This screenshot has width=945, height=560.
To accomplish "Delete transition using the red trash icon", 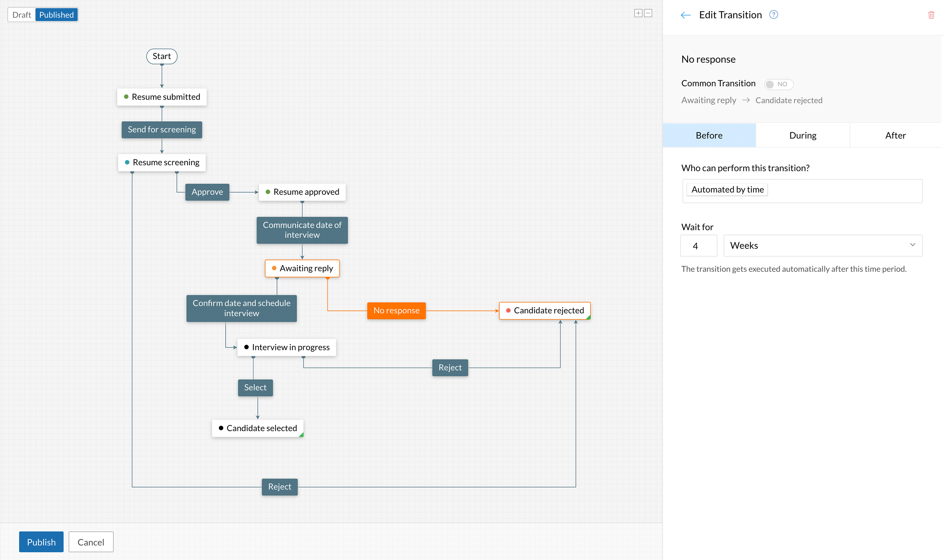I will point(931,15).
